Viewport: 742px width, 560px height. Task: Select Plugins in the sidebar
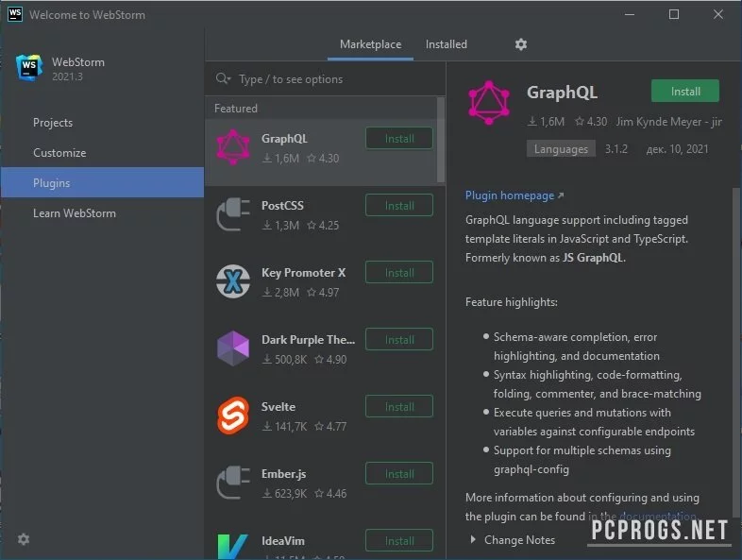pyautogui.click(x=102, y=182)
